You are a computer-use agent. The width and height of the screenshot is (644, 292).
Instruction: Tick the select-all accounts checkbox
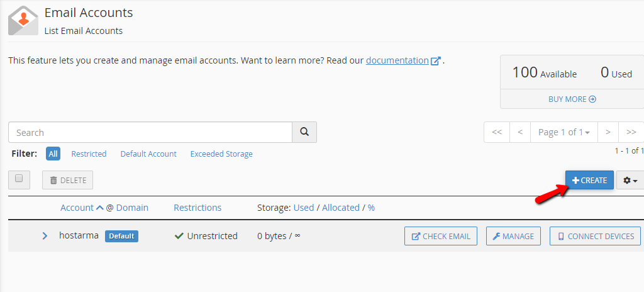click(x=19, y=179)
